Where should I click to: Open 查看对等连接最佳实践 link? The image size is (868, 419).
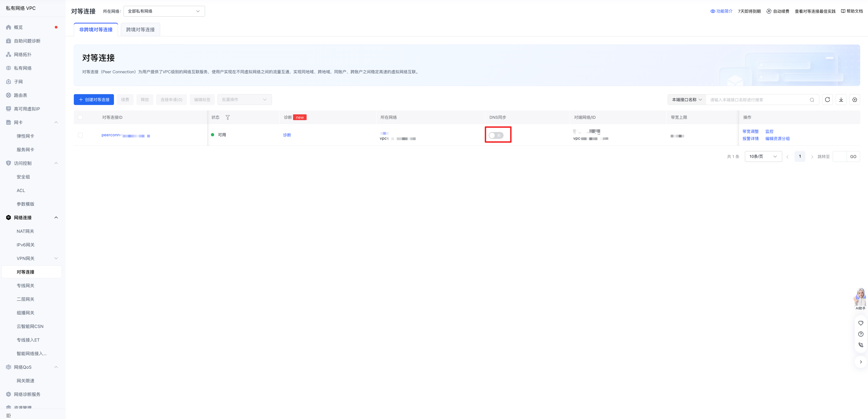815,11
